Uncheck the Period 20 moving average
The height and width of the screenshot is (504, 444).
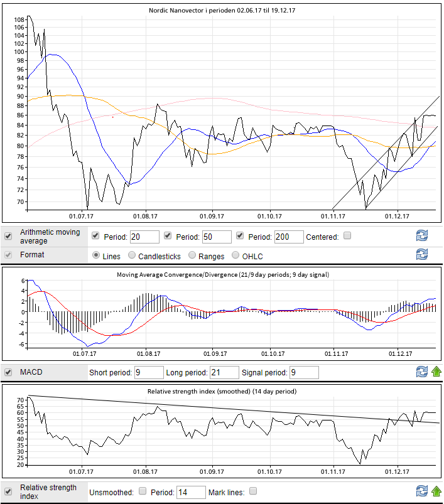[x=95, y=235]
